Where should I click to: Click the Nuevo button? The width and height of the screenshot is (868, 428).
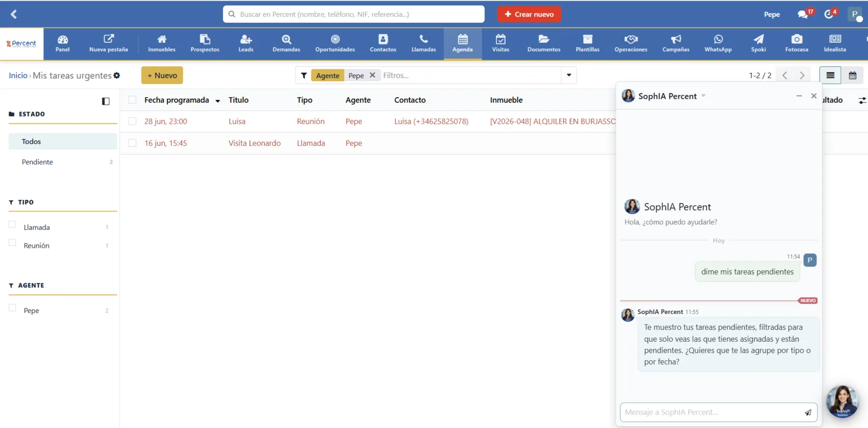162,75
